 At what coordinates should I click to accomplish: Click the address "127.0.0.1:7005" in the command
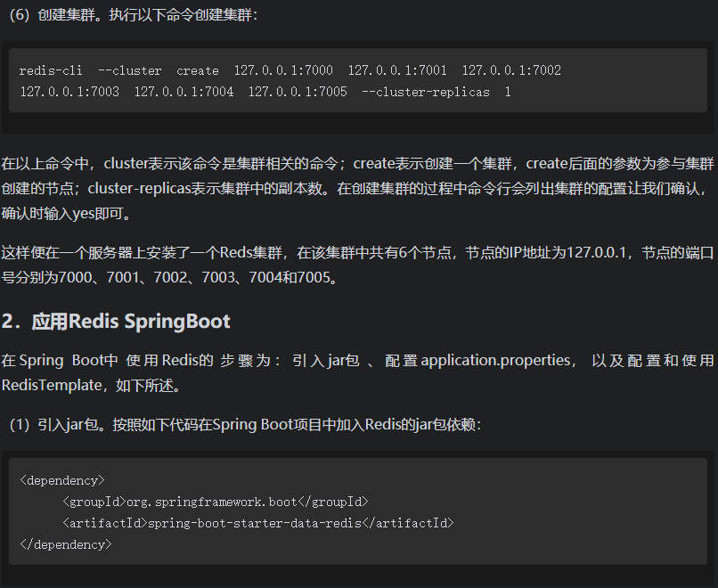(x=298, y=92)
